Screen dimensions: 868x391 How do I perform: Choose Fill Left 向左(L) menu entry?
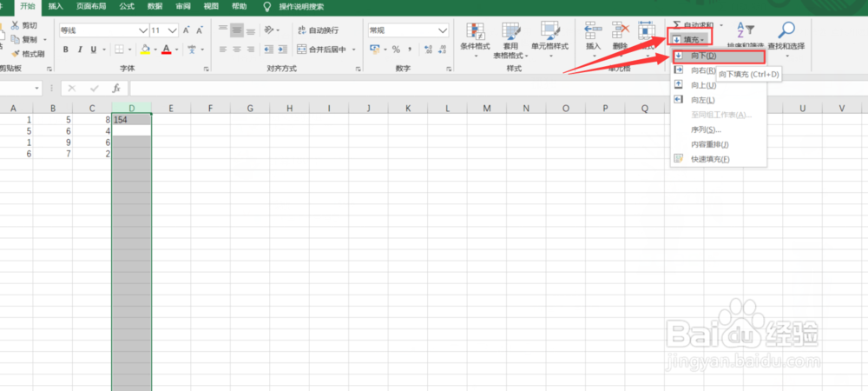pyautogui.click(x=719, y=100)
